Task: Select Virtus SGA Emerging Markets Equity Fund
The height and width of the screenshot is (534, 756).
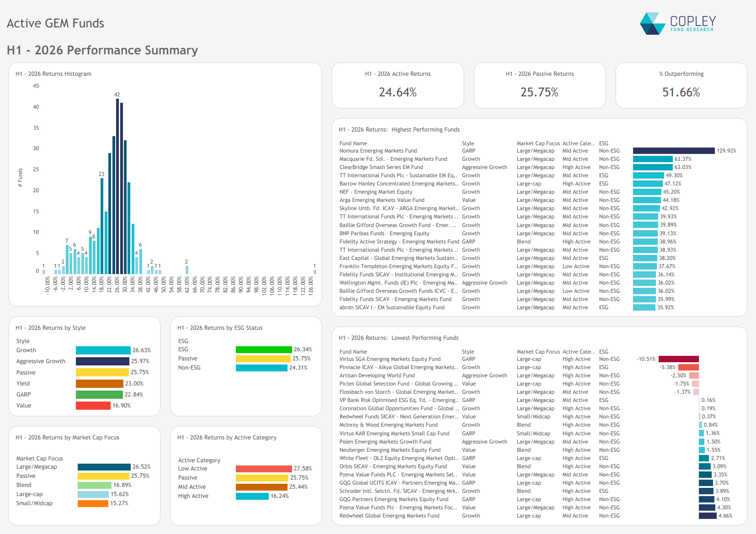Action: 390,359
